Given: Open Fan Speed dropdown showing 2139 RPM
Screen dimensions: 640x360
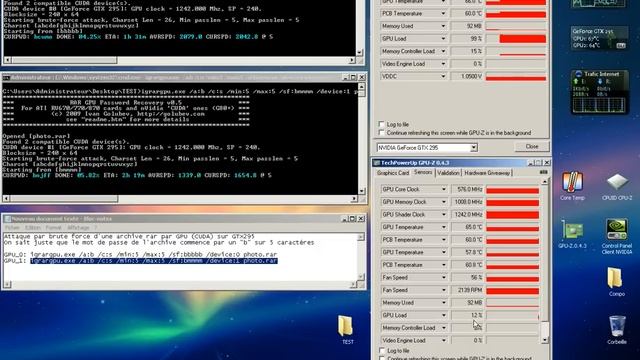Looking at the screenshot, I should click(x=444, y=290).
